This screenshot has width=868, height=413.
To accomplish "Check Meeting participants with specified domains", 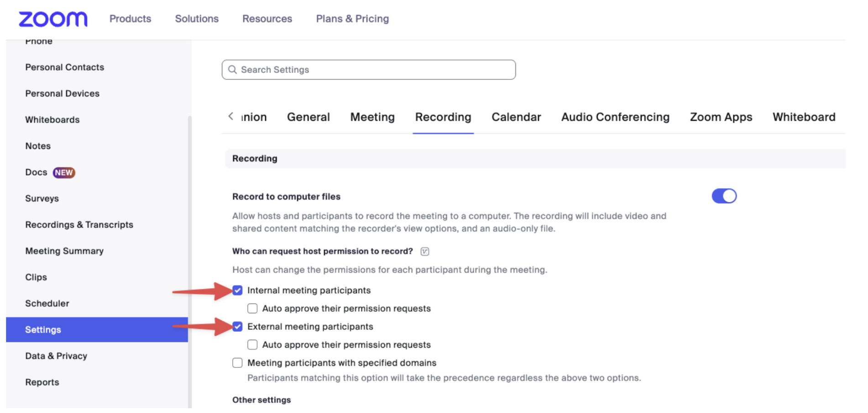I will tap(237, 363).
